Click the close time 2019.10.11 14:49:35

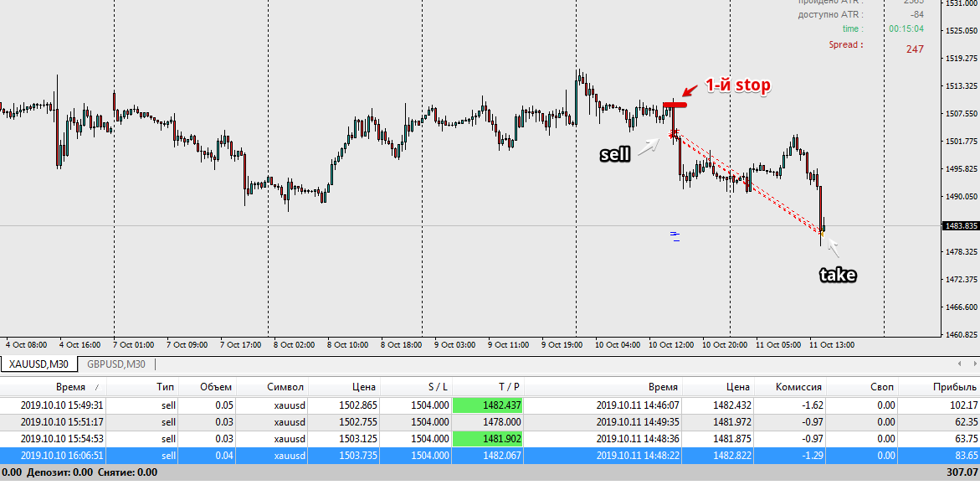[x=638, y=422]
